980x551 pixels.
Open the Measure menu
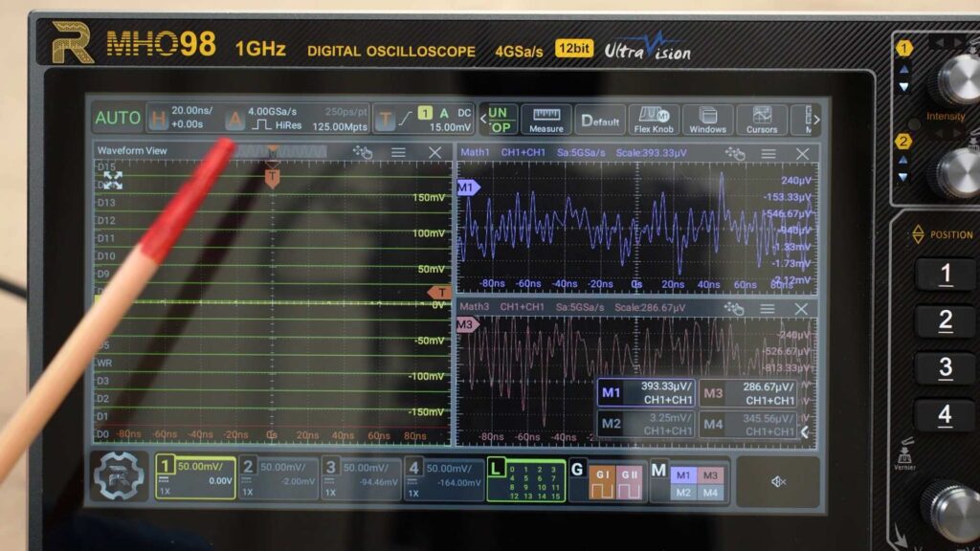point(546,120)
